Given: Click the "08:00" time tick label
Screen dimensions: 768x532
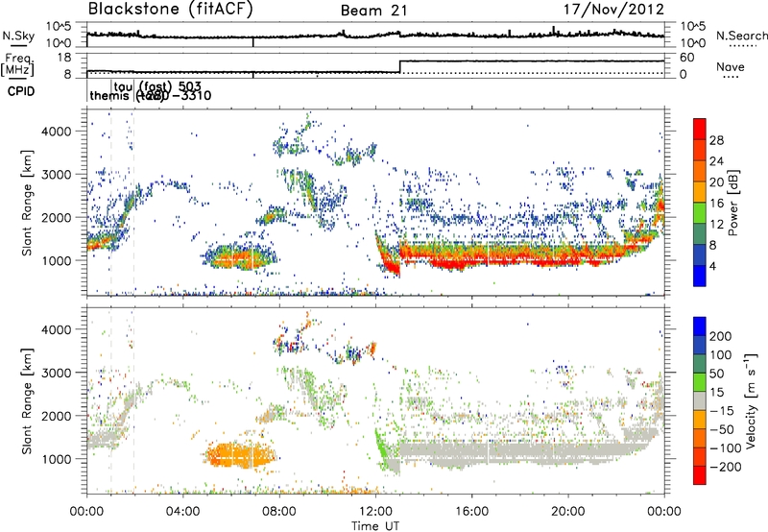Looking at the screenshot, I should pyautogui.click(x=279, y=512).
